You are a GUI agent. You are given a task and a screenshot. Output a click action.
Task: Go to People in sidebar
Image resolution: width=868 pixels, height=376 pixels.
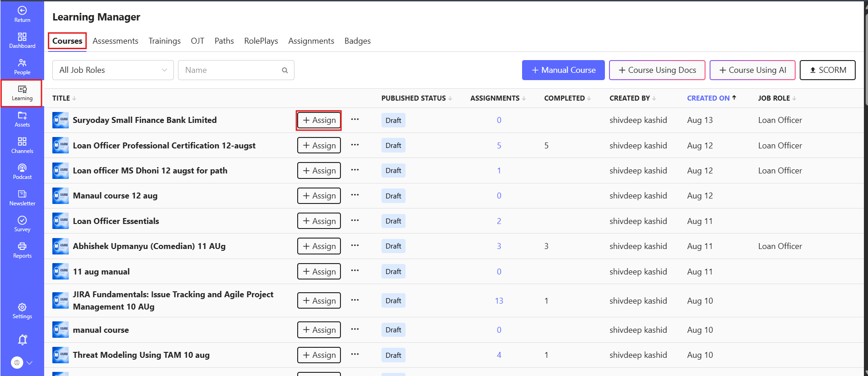(x=22, y=67)
